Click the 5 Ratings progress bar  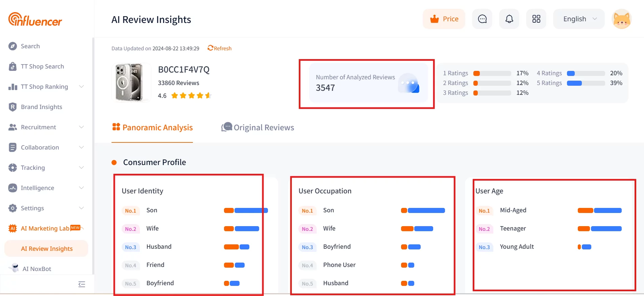[x=586, y=83]
